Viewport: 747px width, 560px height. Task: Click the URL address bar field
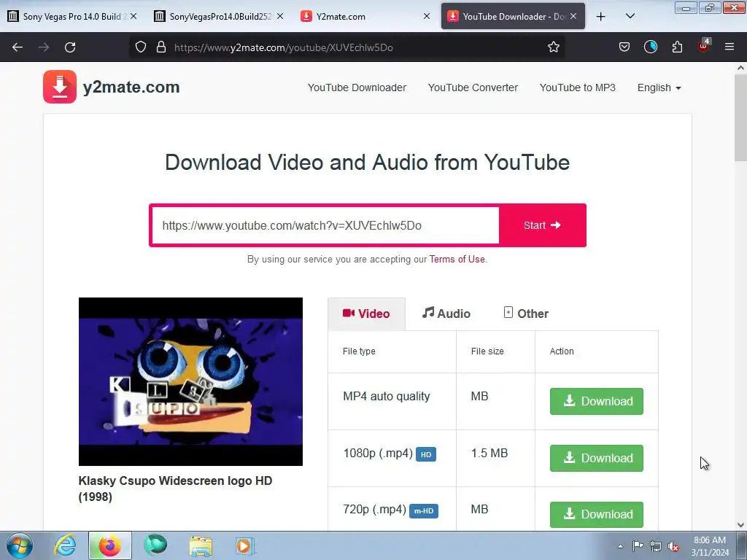pyautogui.click(x=348, y=47)
